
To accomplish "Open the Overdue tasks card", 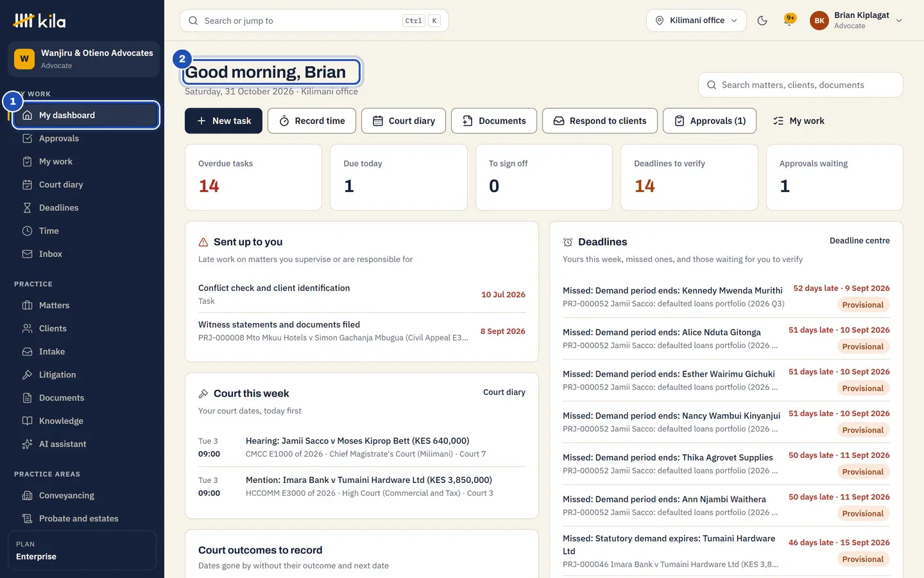I will [x=253, y=177].
